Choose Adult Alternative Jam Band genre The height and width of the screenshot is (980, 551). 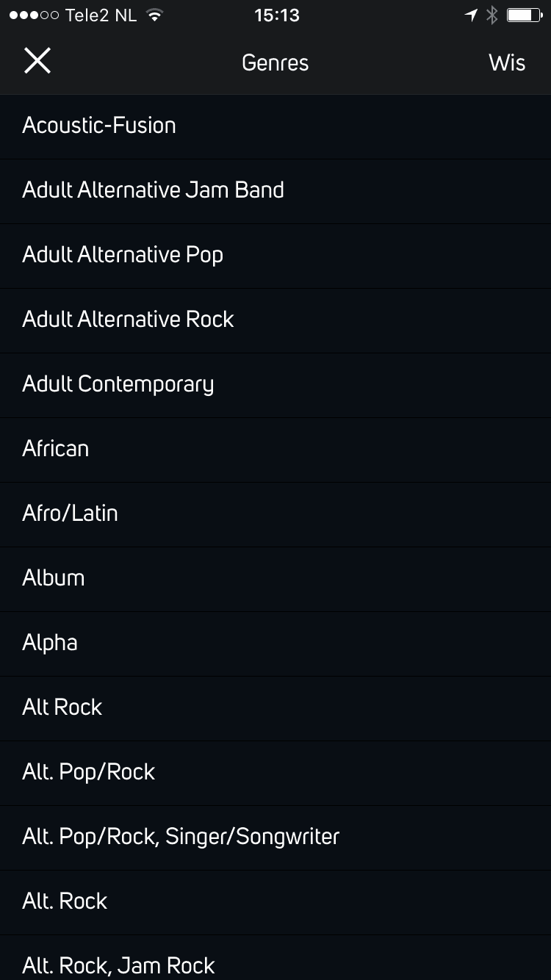[275, 191]
